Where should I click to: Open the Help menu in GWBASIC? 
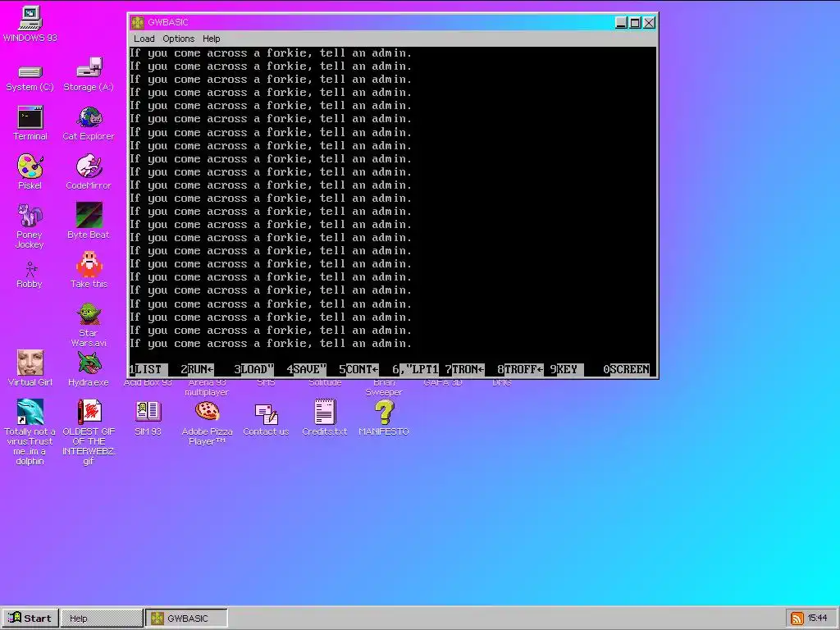point(211,39)
